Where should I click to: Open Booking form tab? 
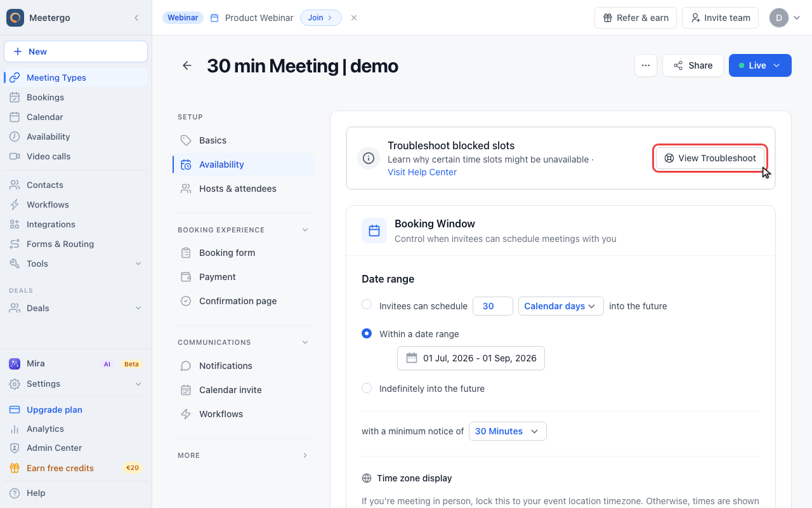[x=244, y=253]
